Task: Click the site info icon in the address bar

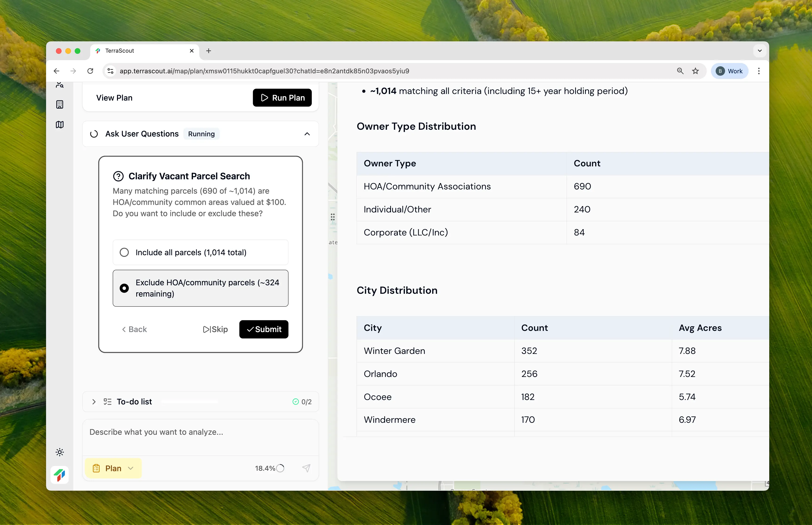Action: [110, 71]
